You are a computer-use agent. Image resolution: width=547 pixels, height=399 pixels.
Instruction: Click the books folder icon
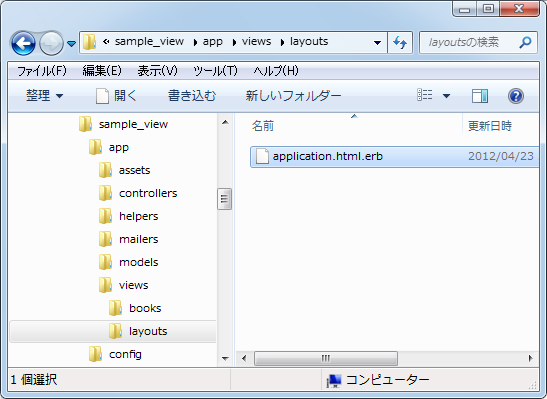[x=115, y=308]
